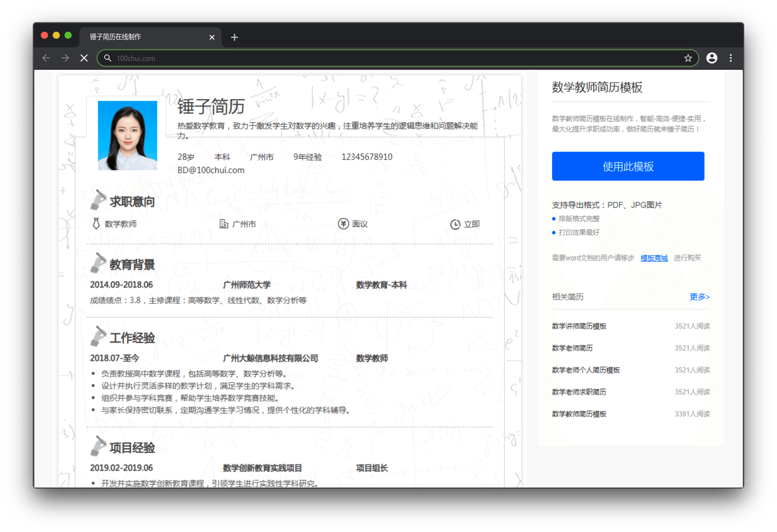Click the hammer icon next to 求职意向

tap(98, 199)
